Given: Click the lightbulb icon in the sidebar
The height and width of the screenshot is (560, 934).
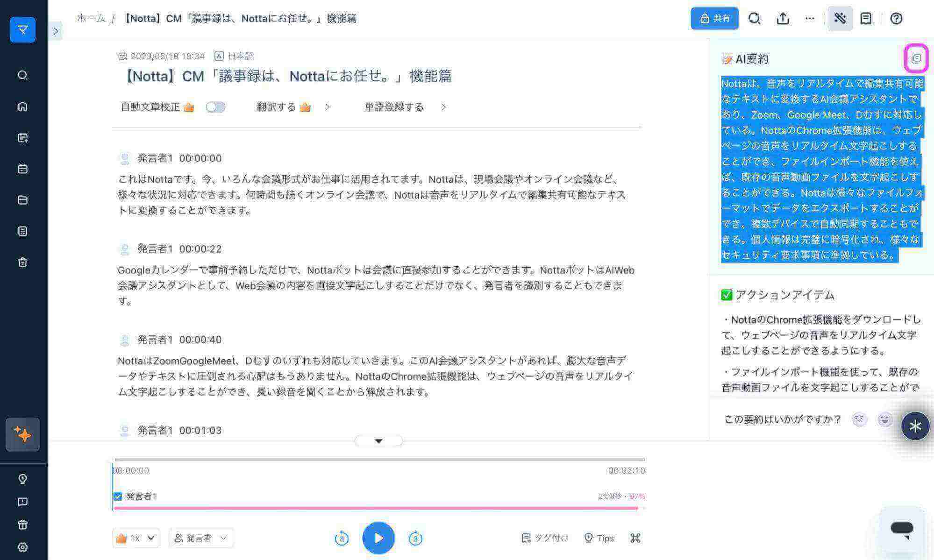Looking at the screenshot, I should click(x=22, y=479).
